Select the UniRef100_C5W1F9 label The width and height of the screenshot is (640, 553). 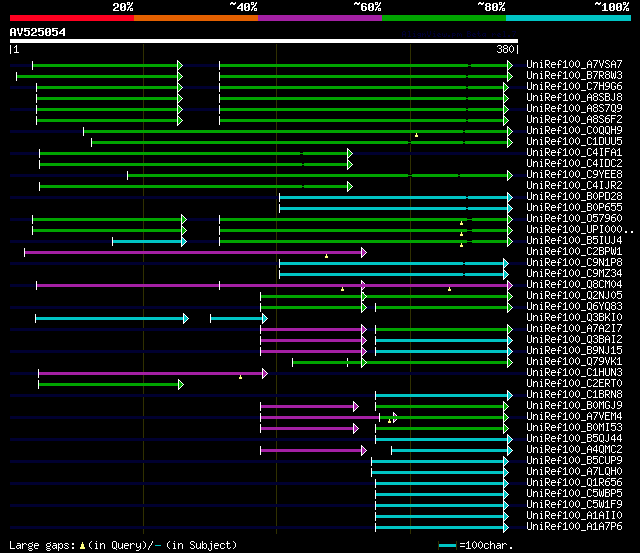[x=574, y=505]
